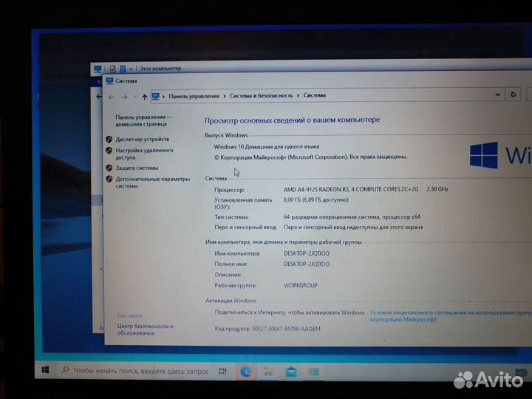Open quick access toolbar dropdown in 'Этот компьютер'
Screen dimensions: 532x399
point(131,69)
